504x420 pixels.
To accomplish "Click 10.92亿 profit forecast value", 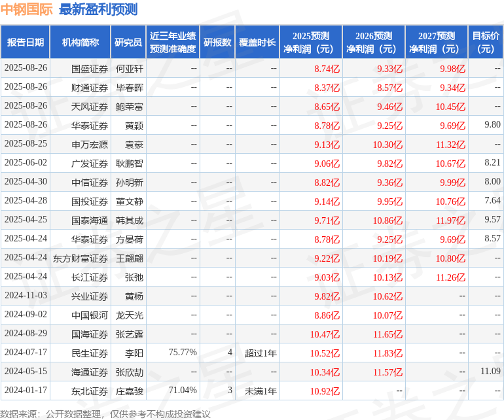I will click(x=325, y=391).
